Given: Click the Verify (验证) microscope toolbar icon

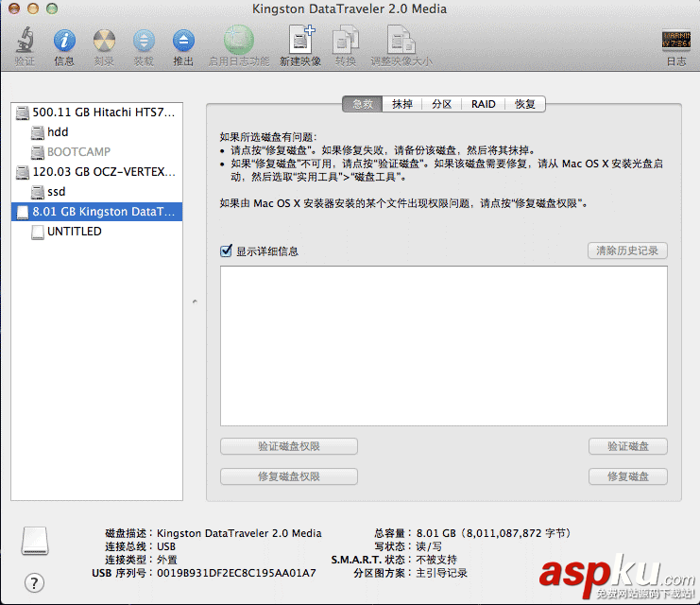Looking at the screenshot, I should coord(25,41).
